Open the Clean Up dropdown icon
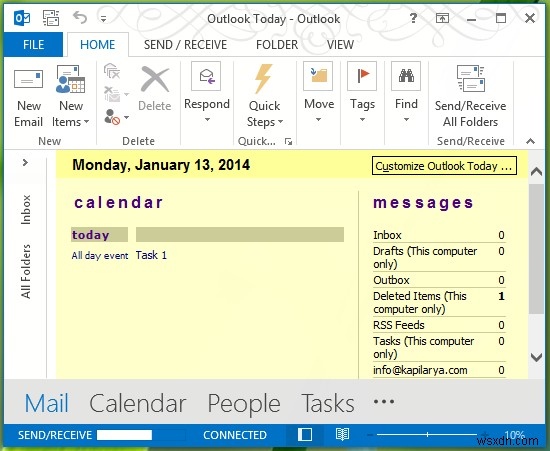The image size is (550, 451). (x=116, y=94)
